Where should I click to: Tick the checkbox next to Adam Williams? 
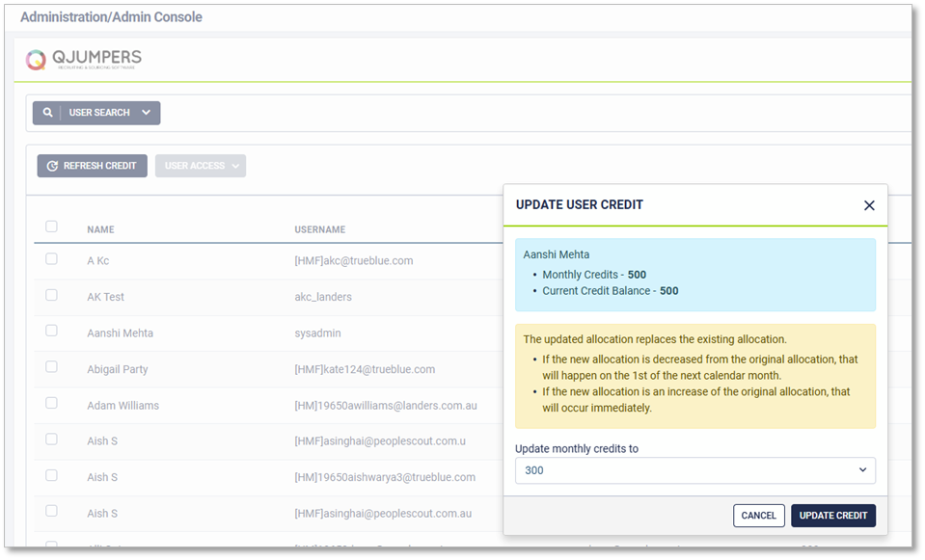(51, 404)
